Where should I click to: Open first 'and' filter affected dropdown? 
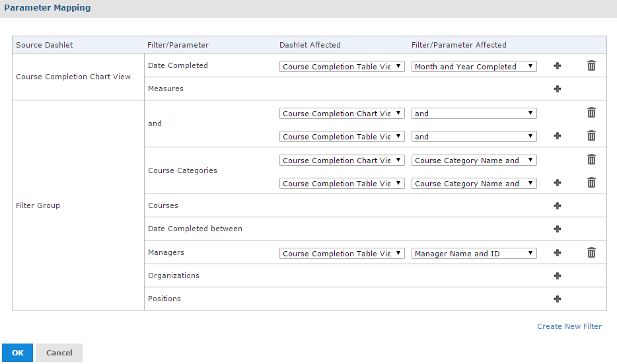click(x=474, y=114)
